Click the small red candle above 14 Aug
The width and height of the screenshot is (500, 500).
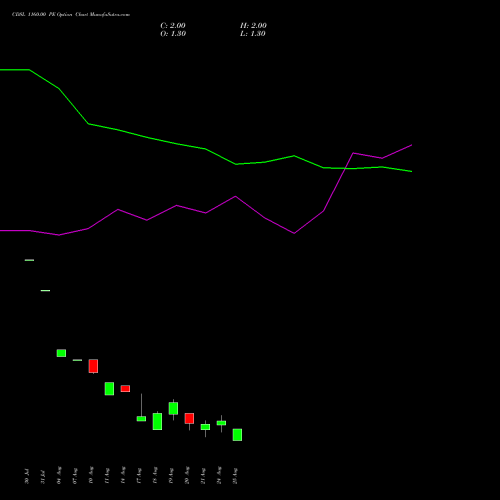tap(125, 389)
